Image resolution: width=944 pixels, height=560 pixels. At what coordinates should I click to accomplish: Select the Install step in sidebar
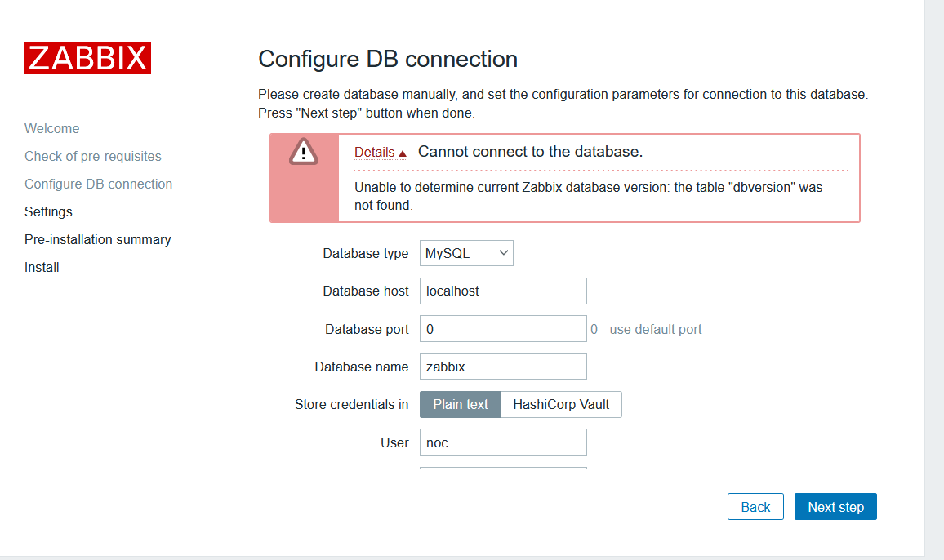click(42, 267)
